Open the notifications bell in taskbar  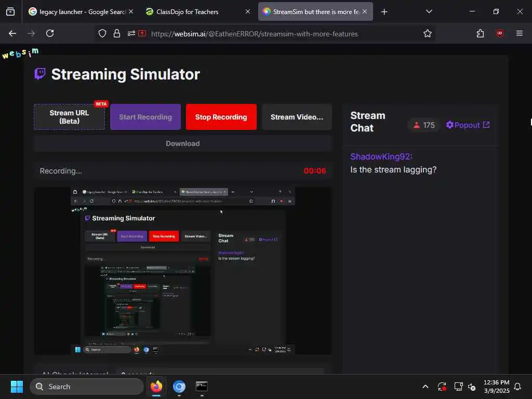pos(518,387)
